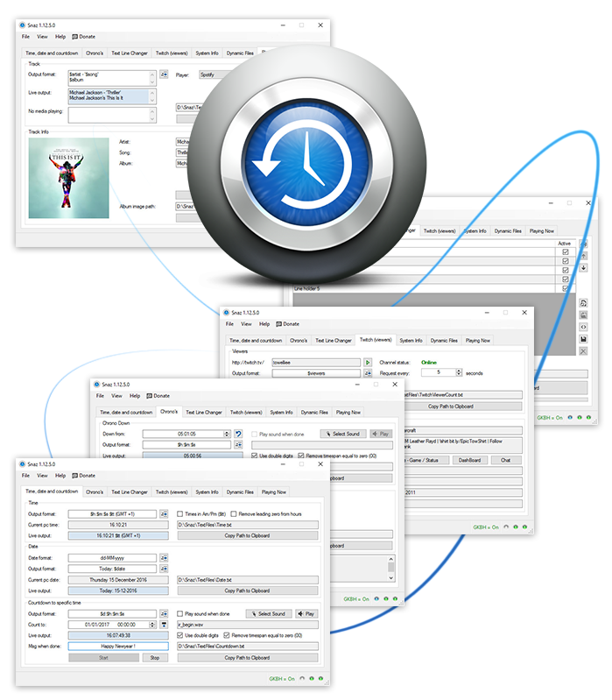Click variables icon beside Twitch $viewers format
Viewport: 612px width, 700px height.
[368, 373]
